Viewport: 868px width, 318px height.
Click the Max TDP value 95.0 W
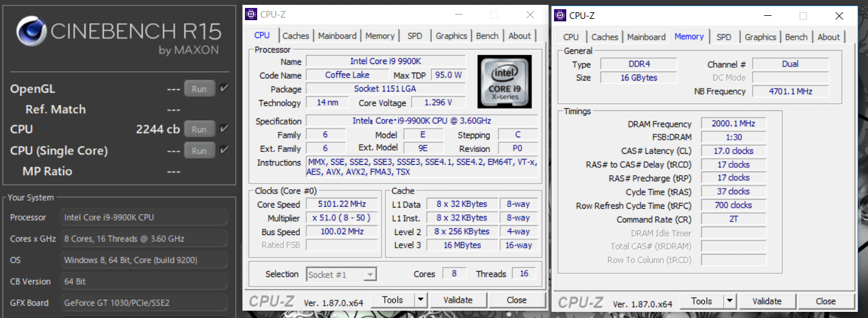[448, 75]
